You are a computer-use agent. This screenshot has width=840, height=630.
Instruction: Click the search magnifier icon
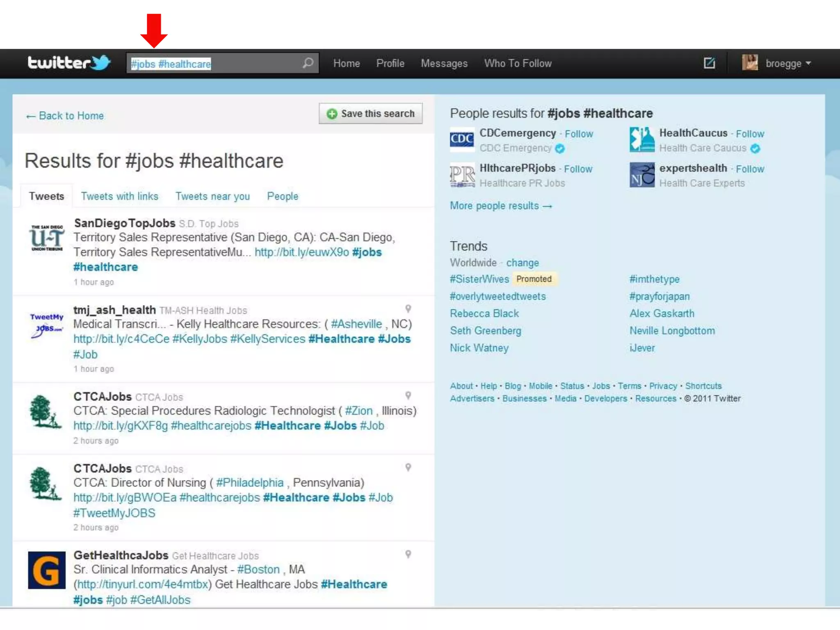[x=308, y=63]
